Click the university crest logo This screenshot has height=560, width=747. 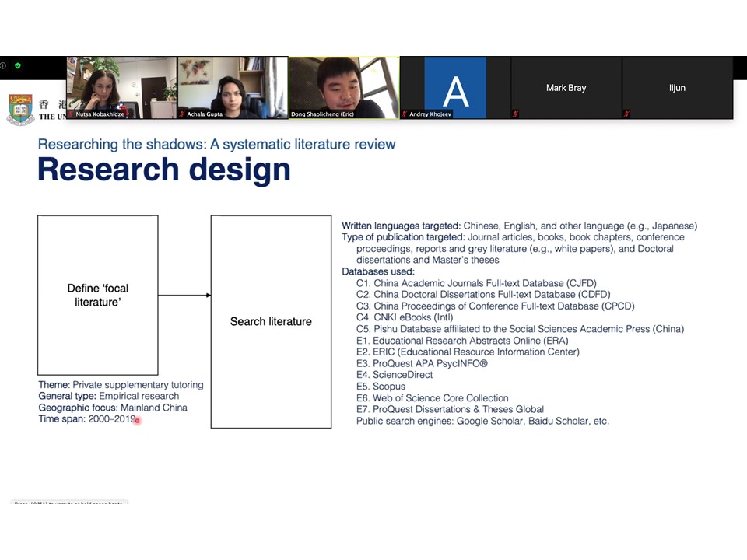(x=21, y=110)
